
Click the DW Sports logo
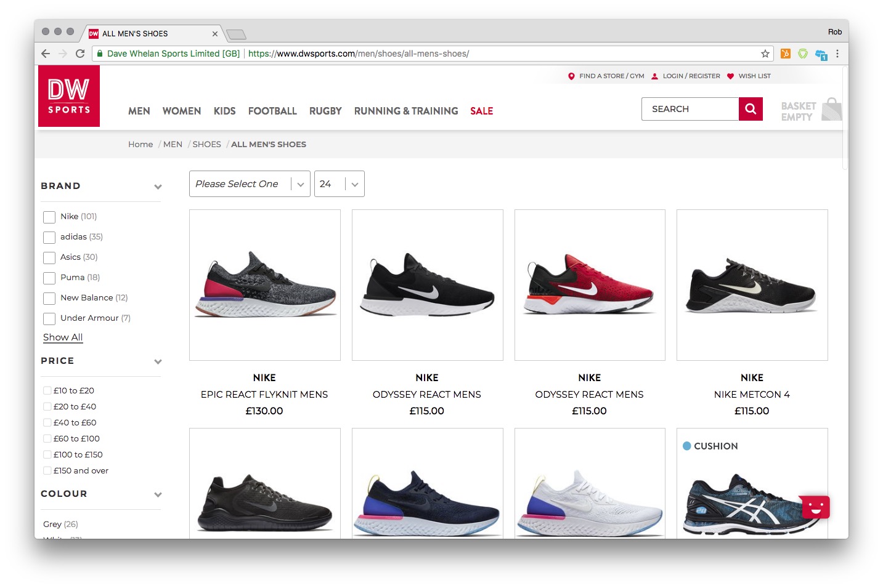coord(69,97)
